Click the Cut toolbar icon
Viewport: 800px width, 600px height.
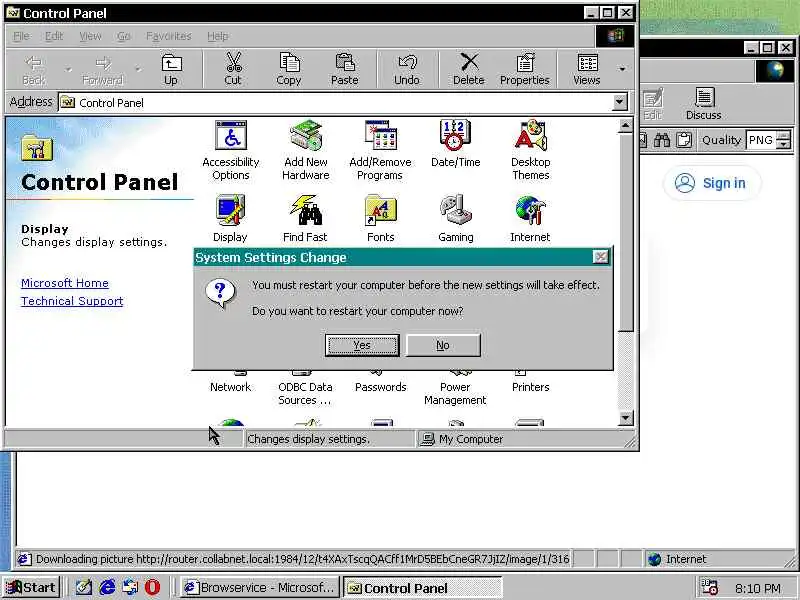pyautogui.click(x=233, y=69)
